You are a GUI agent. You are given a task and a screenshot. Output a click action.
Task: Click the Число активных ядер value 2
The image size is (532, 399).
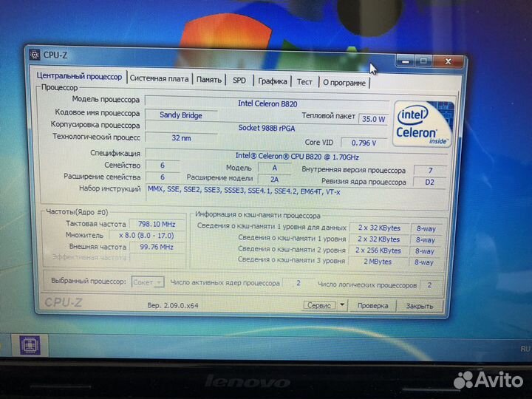pos(299,283)
